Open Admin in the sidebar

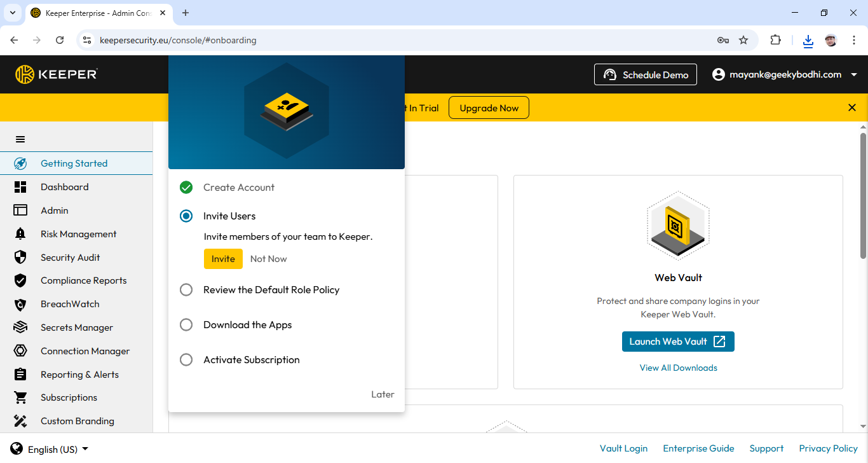(x=76, y=211)
